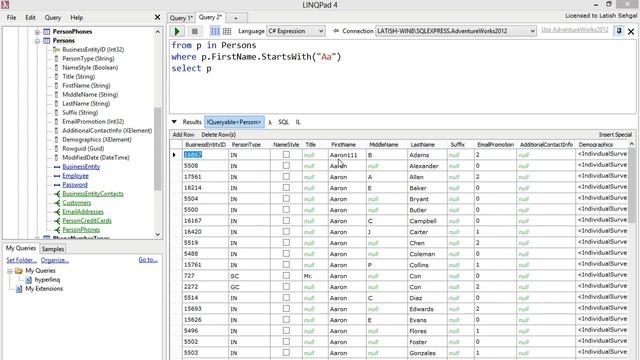Image resolution: width=640 pixels, height=360 pixels.
Task: Click the Add Row button
Action: [x=183, y=135]
